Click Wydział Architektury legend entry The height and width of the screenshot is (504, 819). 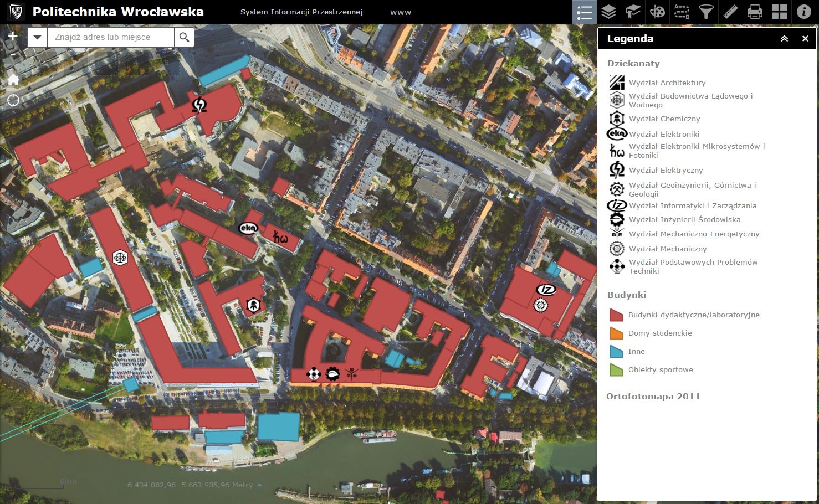tap(667, 83)
